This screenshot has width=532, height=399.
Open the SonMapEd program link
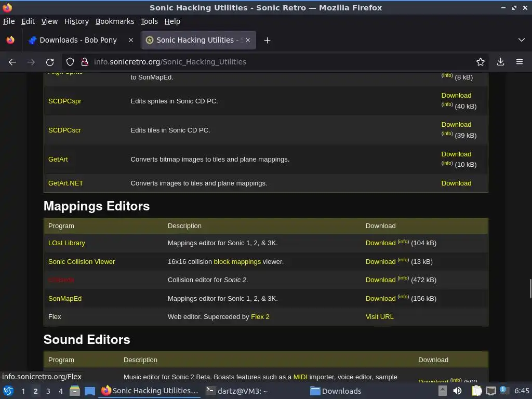pyautogui.click(x=65, y=299)
